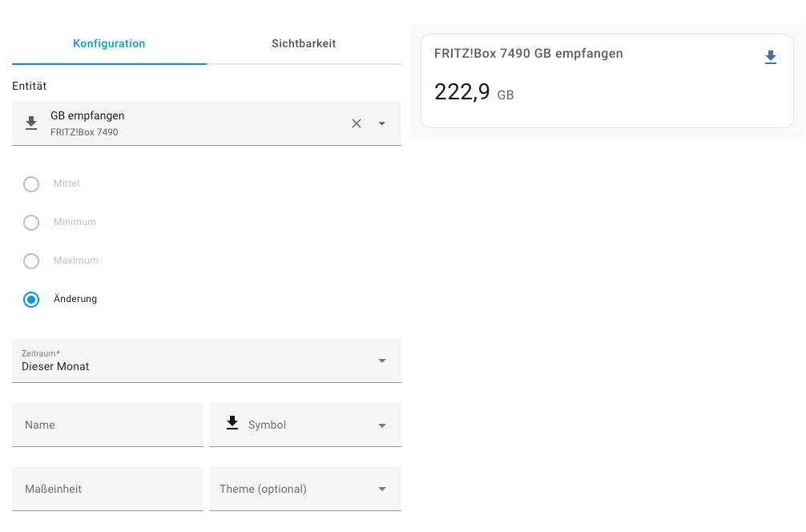Click the download icon in the Symbol field
Screen dimensions: 806x532
[232, 424]
